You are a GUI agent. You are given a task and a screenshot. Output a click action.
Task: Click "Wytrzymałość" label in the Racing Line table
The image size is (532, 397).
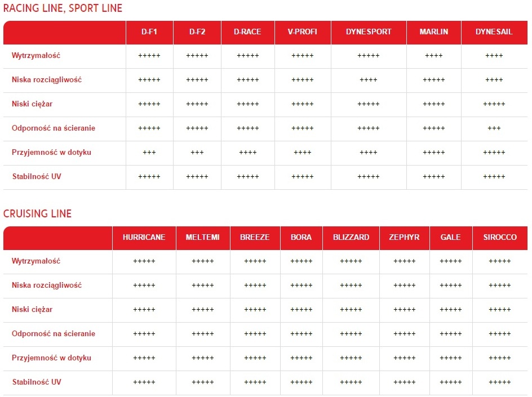pos(36,55)
